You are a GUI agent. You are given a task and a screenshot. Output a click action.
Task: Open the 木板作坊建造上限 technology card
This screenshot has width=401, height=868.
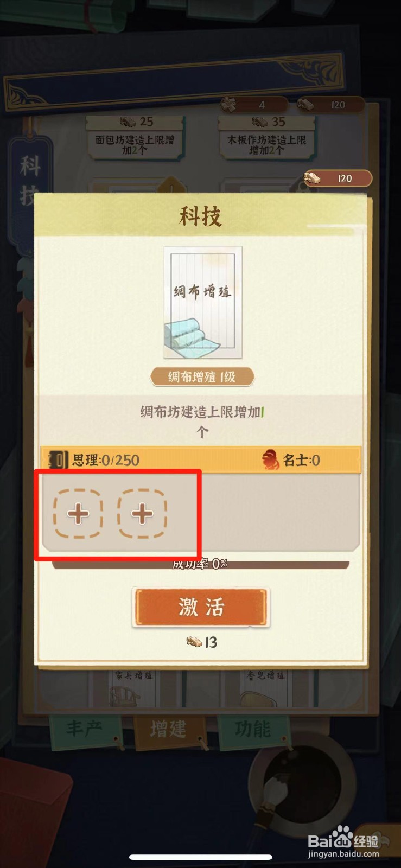(x=266, y=138)
